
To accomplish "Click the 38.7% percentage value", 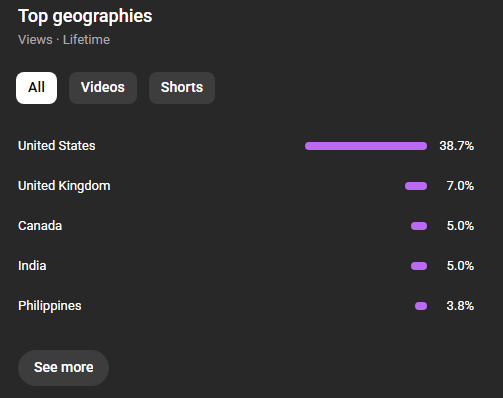I will (x=456, y=146).
